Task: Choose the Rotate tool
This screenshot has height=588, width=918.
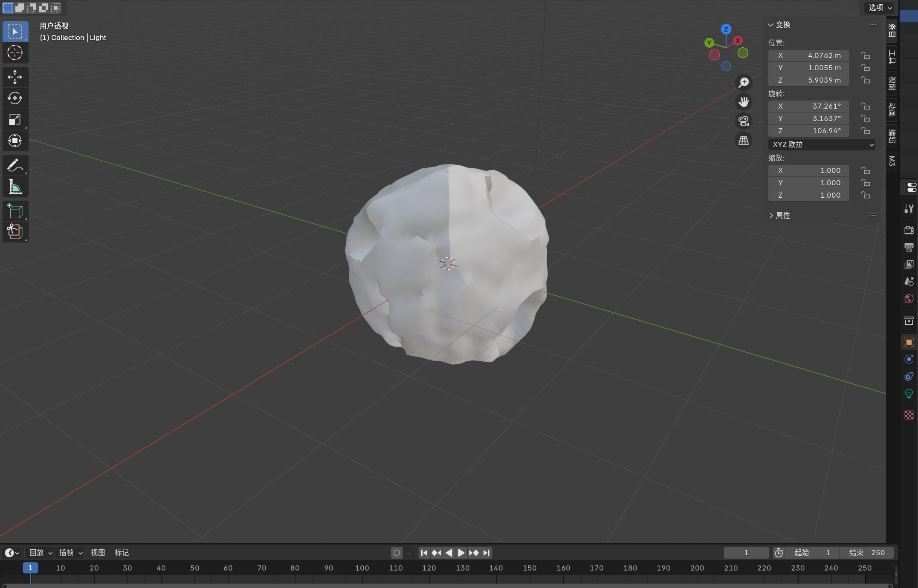Action: coord(15,98)
